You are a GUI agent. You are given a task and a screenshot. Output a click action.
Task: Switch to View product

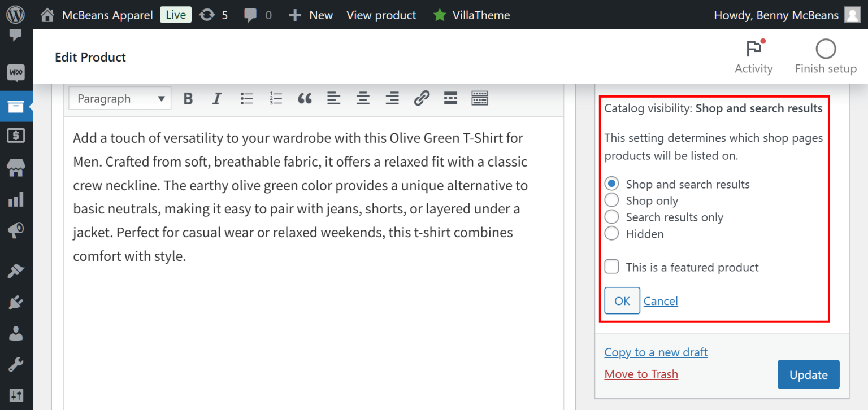[381, 15]
